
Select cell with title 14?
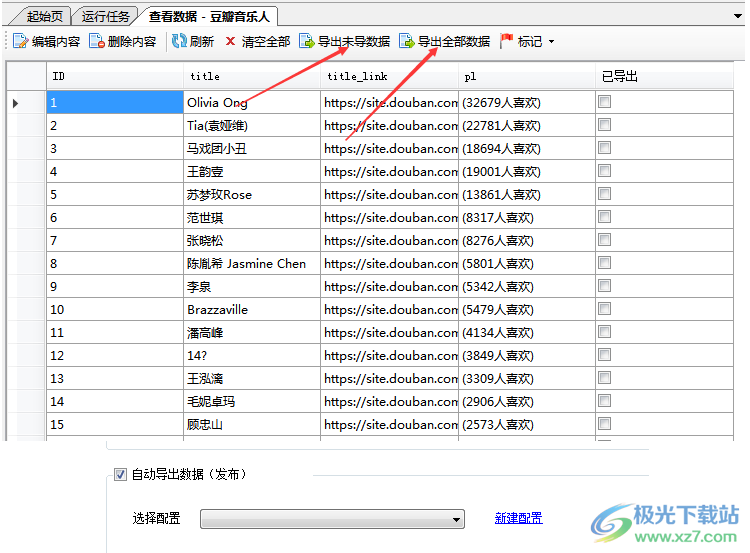252,355
